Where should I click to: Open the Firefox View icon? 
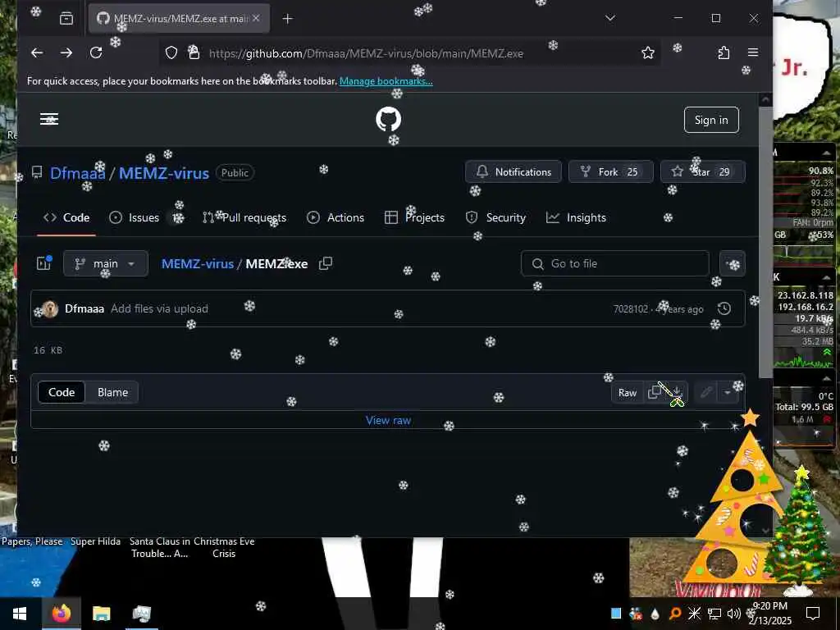click(x=66, y=19)
